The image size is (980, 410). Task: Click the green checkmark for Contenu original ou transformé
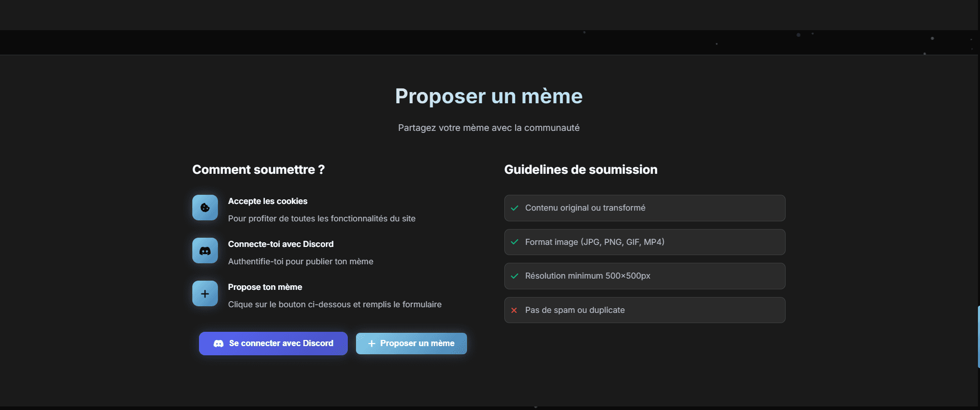pos(515,208)
